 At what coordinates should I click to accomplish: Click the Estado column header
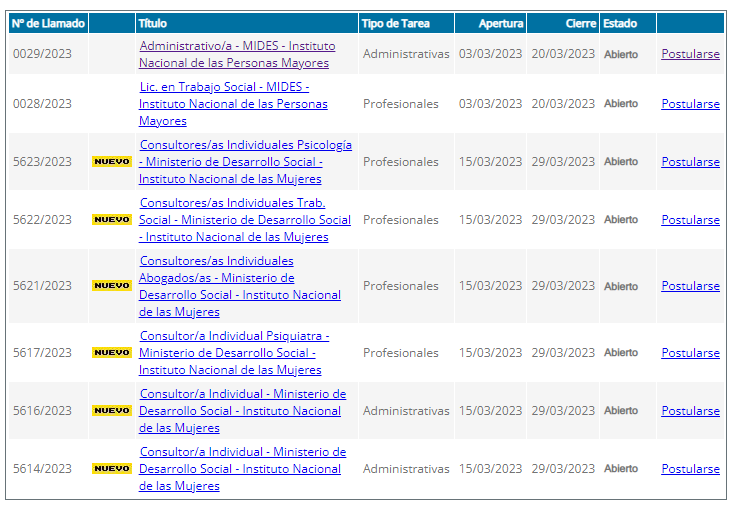628,23
